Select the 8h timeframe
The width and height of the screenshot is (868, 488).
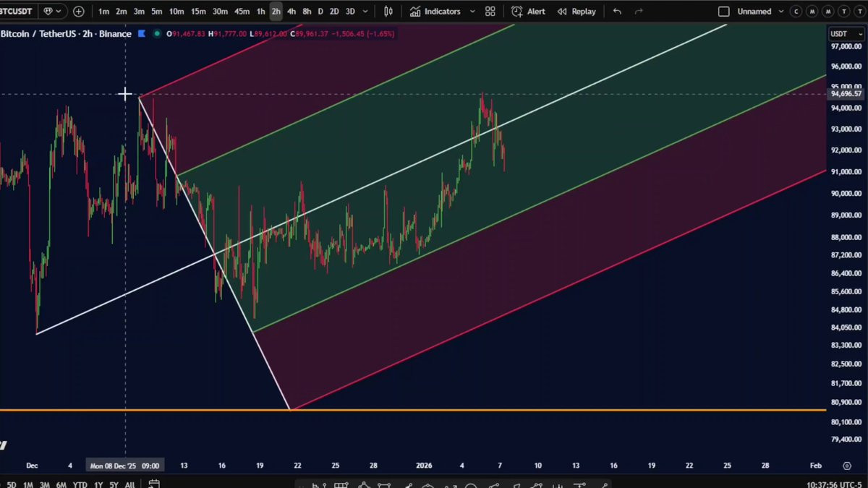point(307,12)
